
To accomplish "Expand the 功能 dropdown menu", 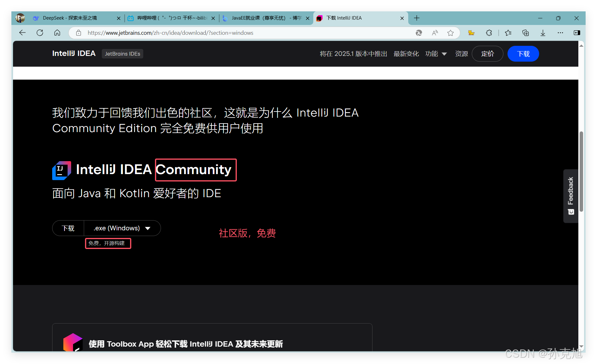I will [x=436, y=54].
